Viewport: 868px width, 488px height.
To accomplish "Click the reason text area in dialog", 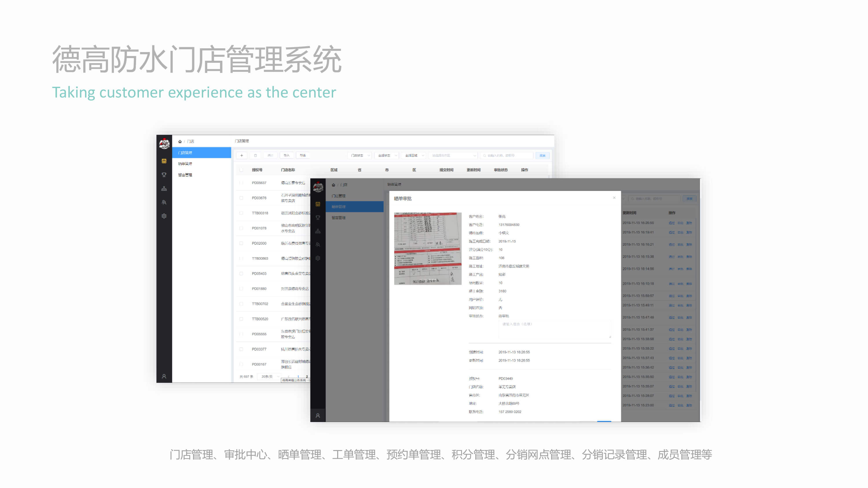I will pyautogui.click(x=555, y=329).
